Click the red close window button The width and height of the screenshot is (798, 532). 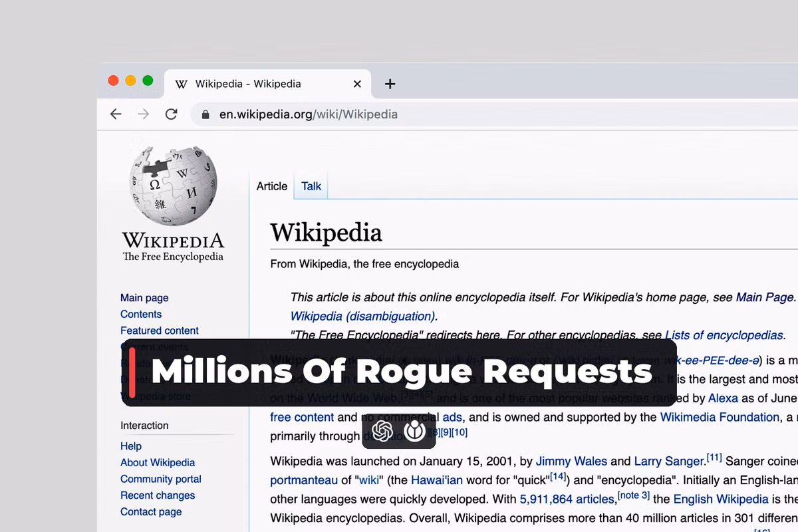point(114,80)
